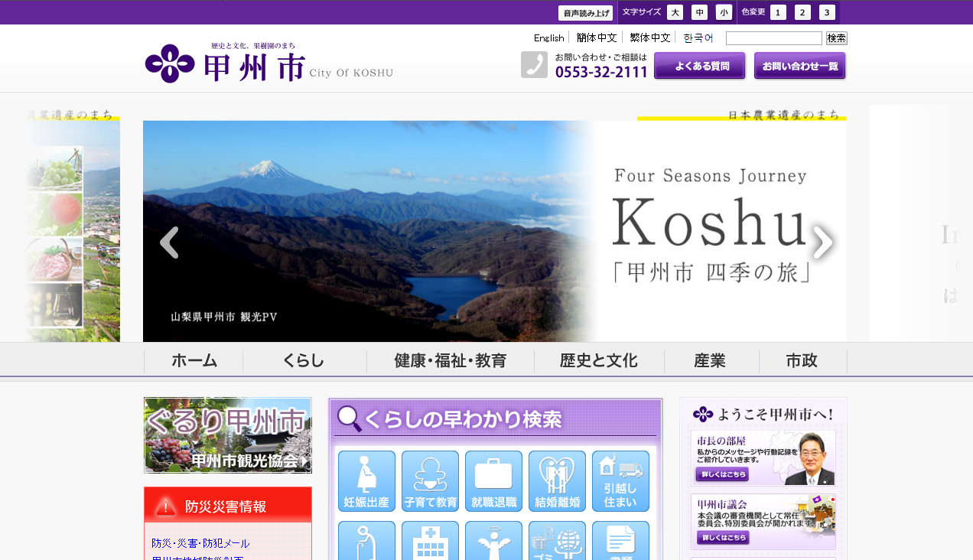The height and width of the screenshot is (560, 973).
Task: Switch to color scheme 2
Action: [x=802, y=12]
